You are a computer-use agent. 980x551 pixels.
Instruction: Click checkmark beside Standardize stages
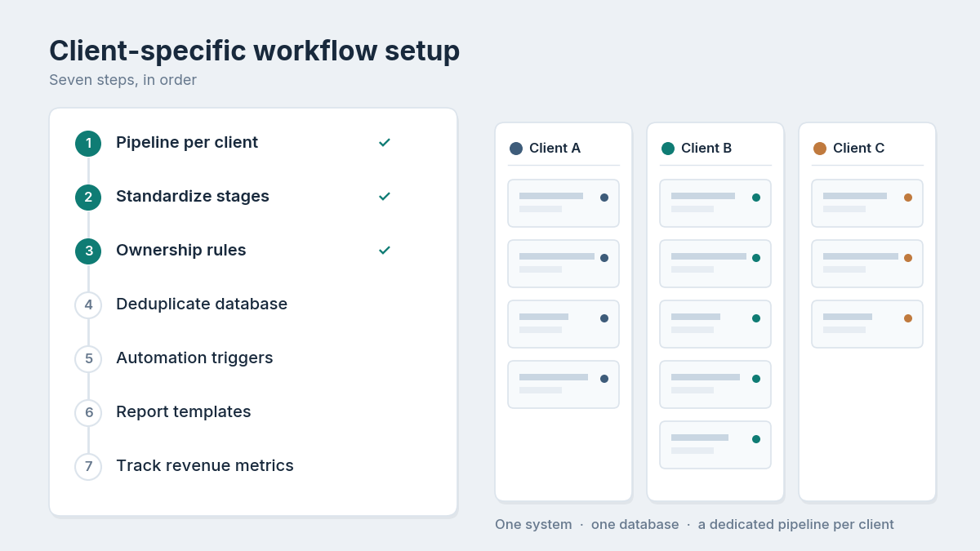pos(385,196)
